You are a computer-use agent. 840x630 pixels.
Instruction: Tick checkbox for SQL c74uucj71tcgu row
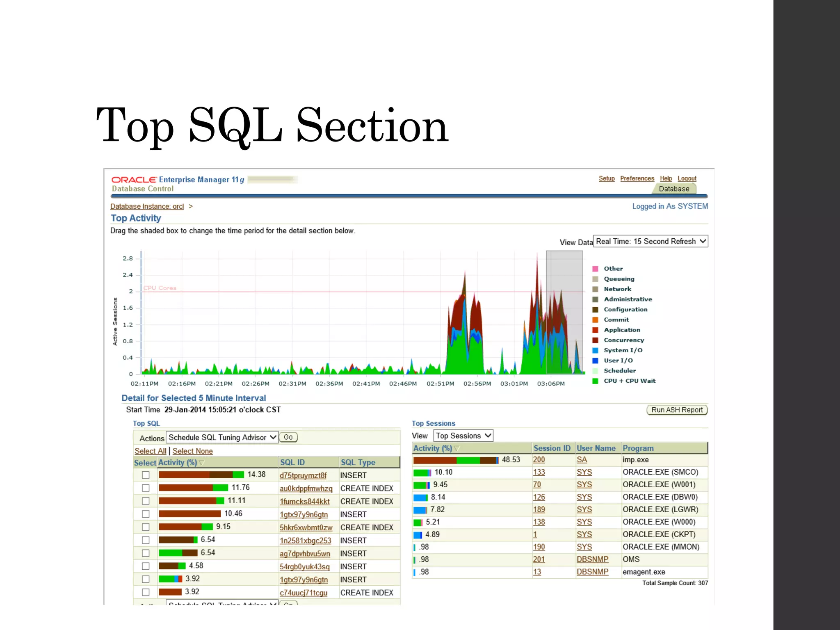click(x=146, y=592)
